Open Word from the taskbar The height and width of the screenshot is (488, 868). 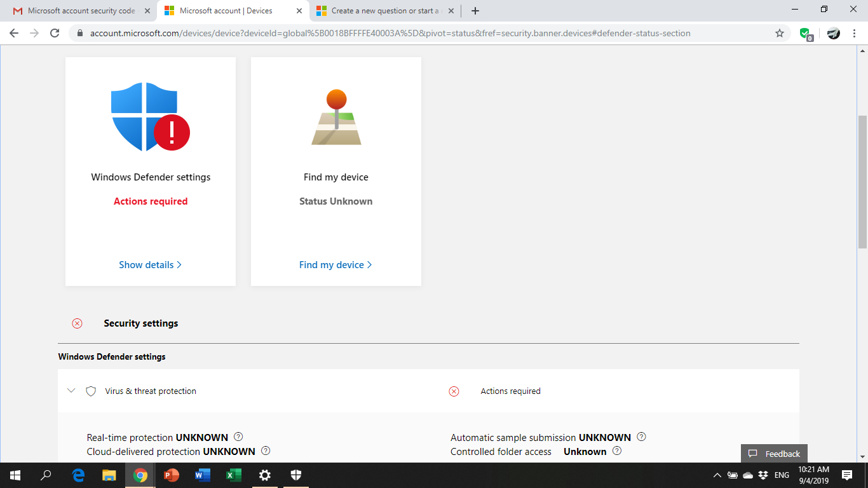point(203,475)
